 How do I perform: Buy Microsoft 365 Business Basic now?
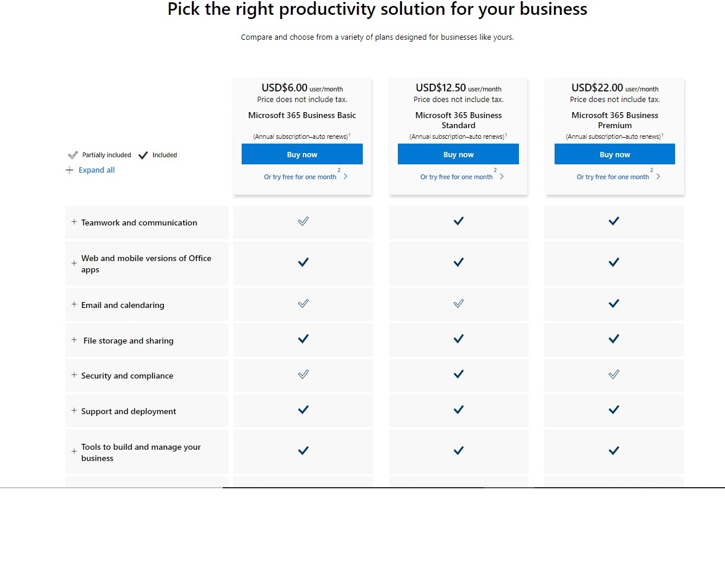[x=302, y=154]
